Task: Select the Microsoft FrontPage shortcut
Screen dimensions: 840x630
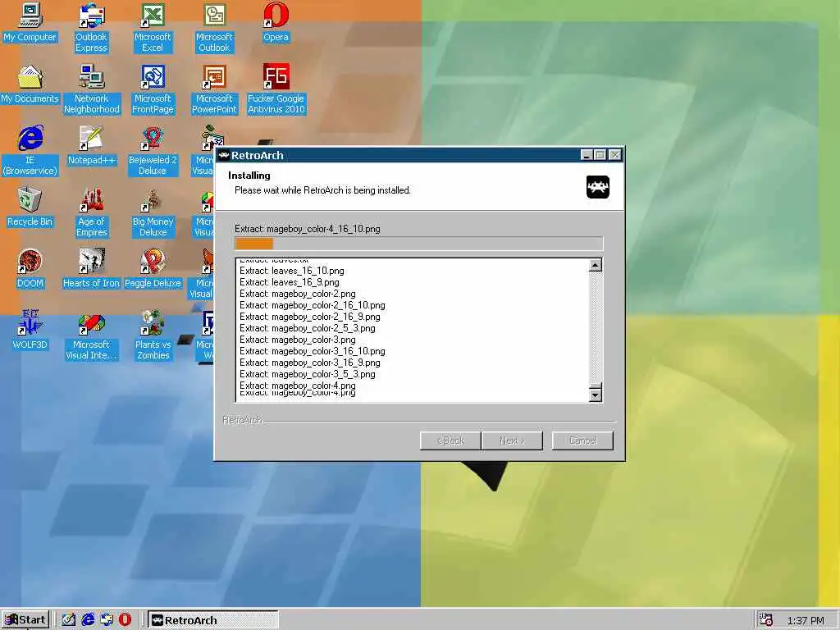Action: [153, 89]
